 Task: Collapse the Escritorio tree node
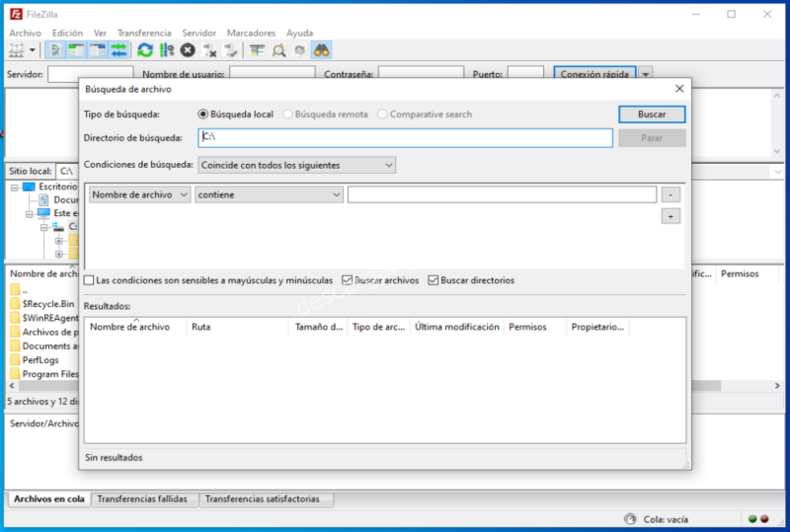click(x=14, y=188)
